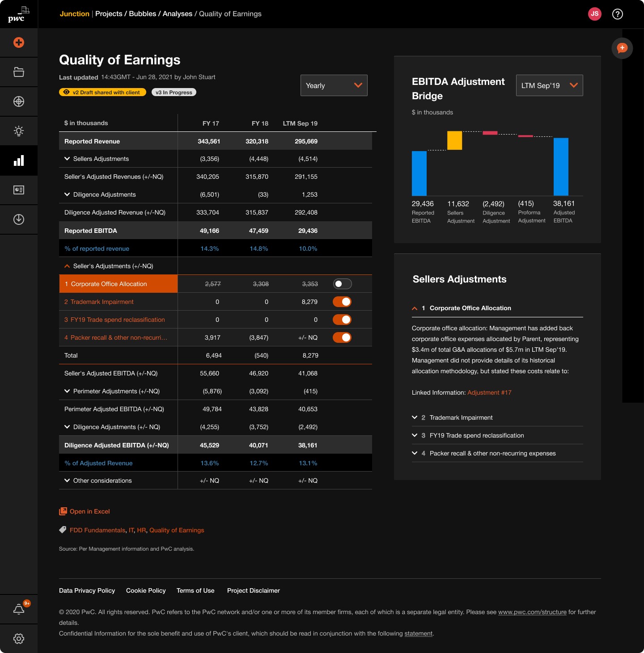This screenshot has height=653, width=644.
Task: Open notifications bell with 9+ badge
Action: [19, 609]
